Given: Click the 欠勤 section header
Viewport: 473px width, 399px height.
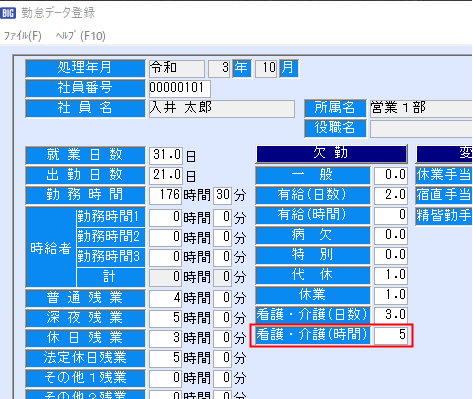Looking at the screenshot, I should point(331,154).
